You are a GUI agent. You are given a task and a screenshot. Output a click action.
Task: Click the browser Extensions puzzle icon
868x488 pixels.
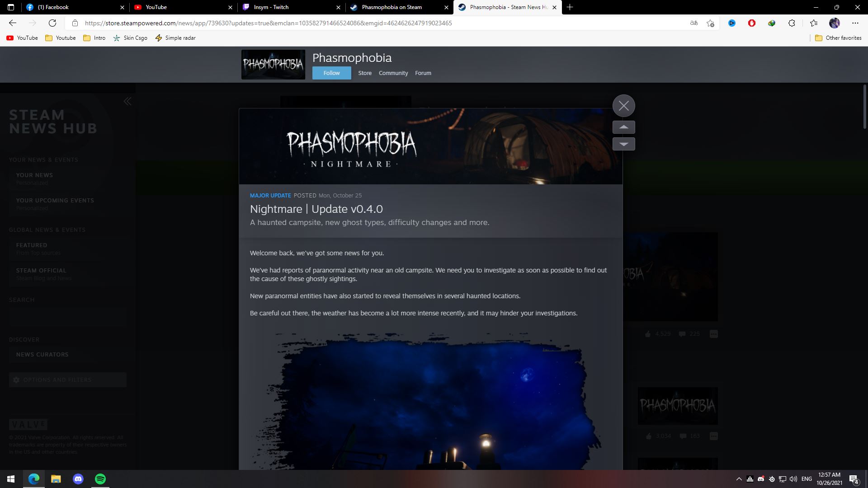point(792,23)
